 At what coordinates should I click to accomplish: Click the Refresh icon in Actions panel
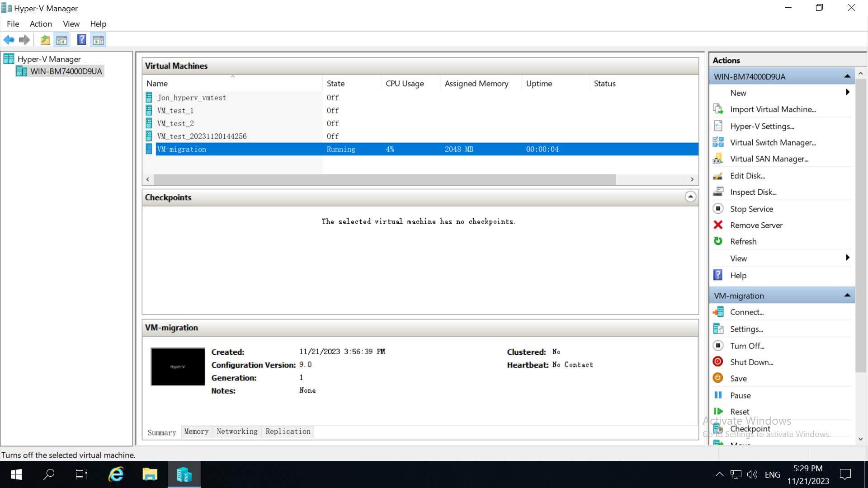click(719, 241)
